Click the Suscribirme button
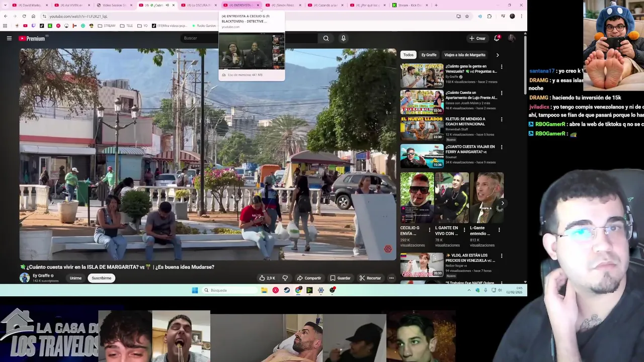This screenshot has height=362, width=644. tap(101, 278)
